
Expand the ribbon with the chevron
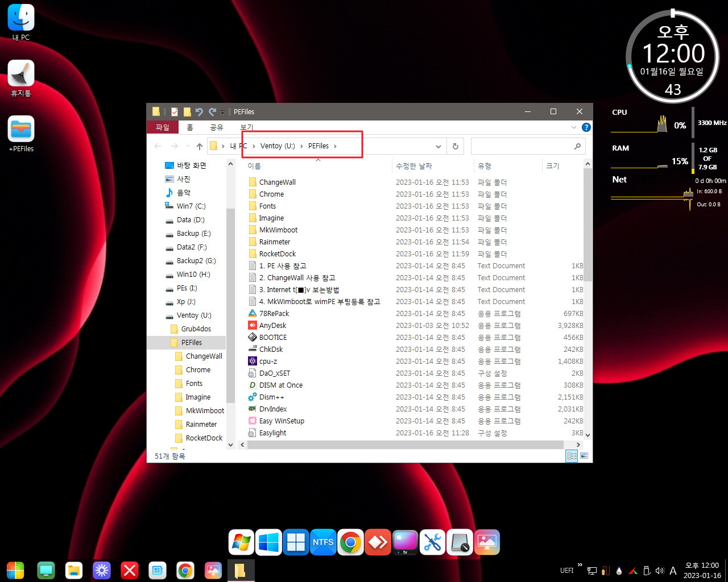(x=574, y=127)
